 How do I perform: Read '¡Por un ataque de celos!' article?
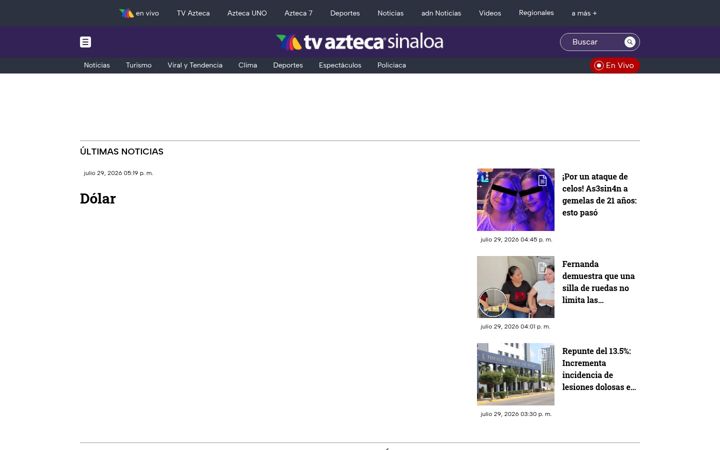[599, 194]
